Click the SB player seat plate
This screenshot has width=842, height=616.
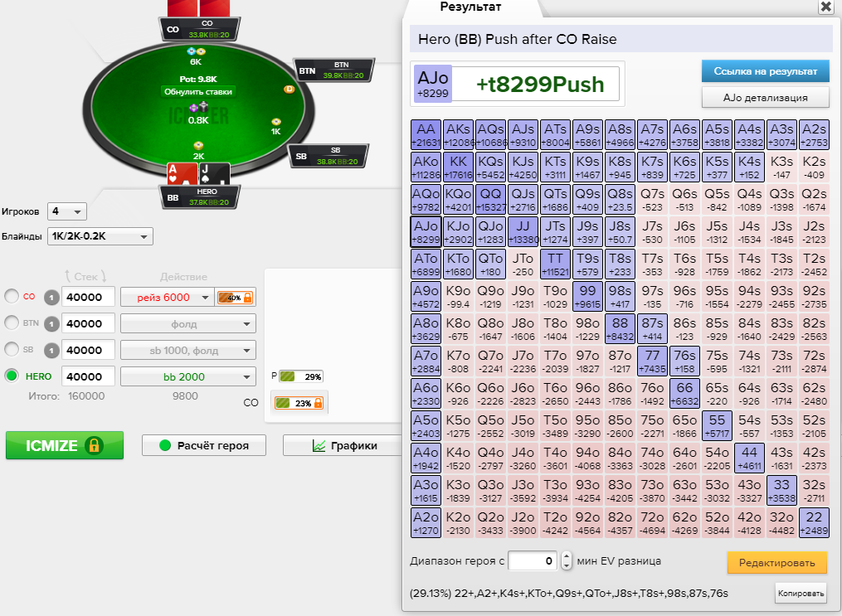point(329,156)
